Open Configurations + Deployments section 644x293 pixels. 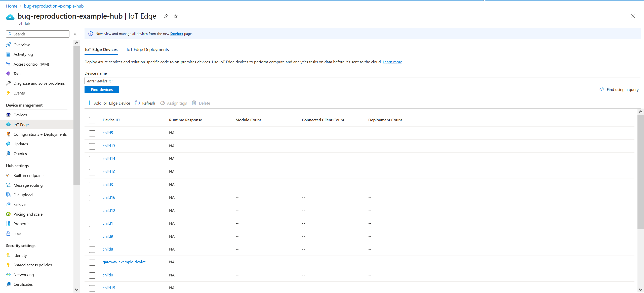point(40,134)
